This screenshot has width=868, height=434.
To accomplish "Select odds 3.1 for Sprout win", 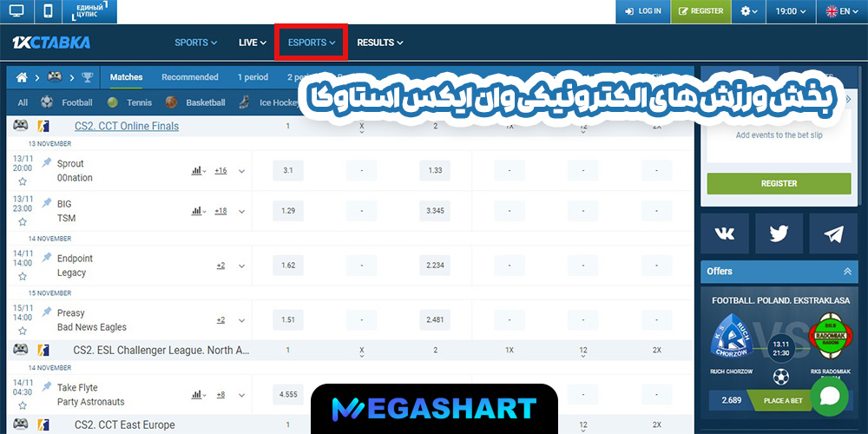I will (x=288, y=171).
